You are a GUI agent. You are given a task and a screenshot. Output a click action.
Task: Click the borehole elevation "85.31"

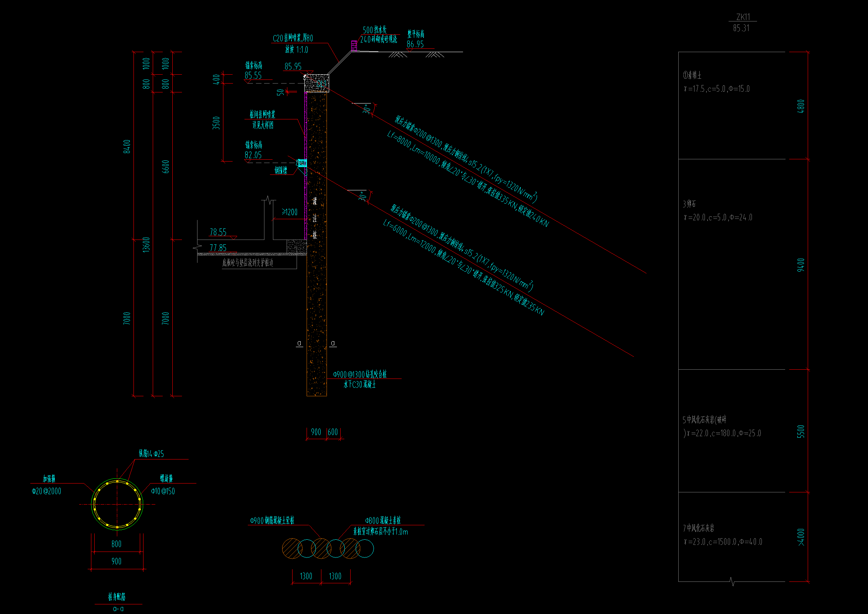tap(741, 28)
